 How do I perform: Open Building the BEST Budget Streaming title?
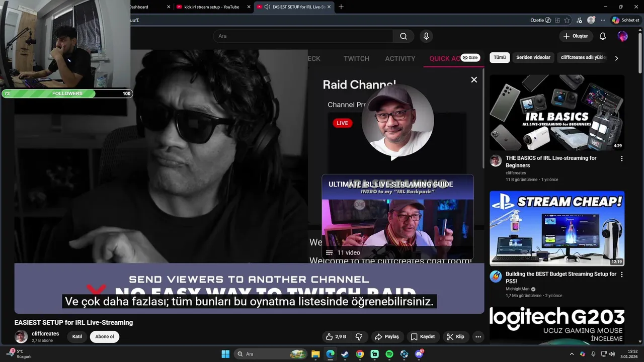click(x=561, y=278)
